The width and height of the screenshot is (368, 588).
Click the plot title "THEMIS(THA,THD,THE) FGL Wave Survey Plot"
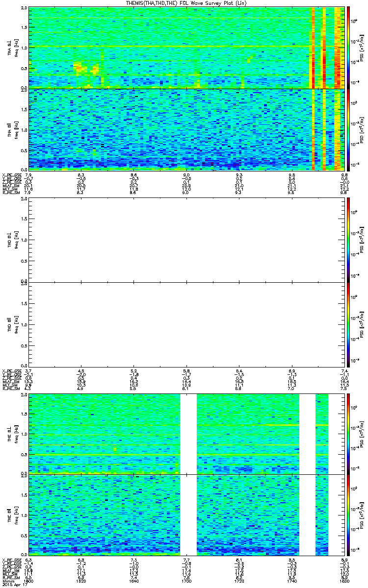[187, 3]
